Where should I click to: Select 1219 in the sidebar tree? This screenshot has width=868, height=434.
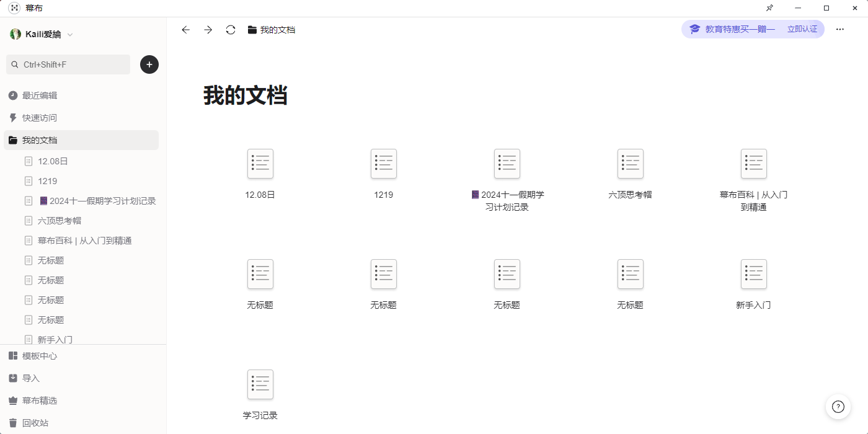pos(47,181)
